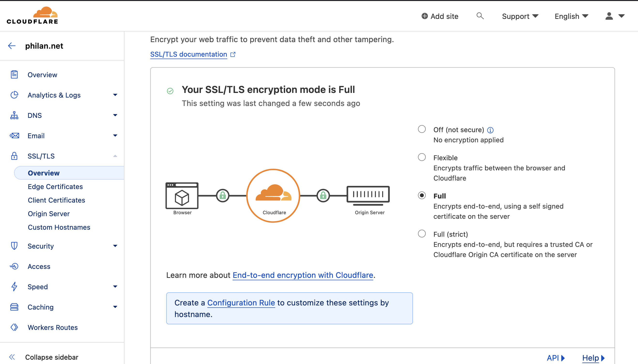Click the Configuration Rule link
Screen dimensions: 638x364
(x=241, y=303)
